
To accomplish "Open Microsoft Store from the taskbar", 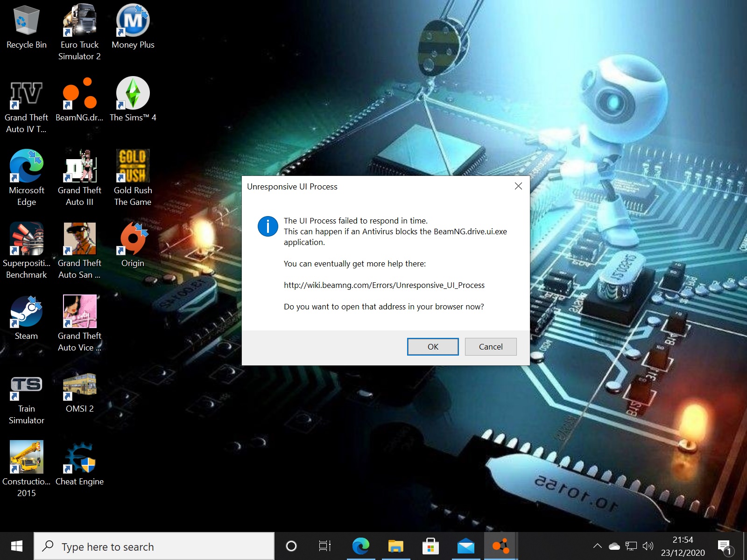I will pos(430,546).
